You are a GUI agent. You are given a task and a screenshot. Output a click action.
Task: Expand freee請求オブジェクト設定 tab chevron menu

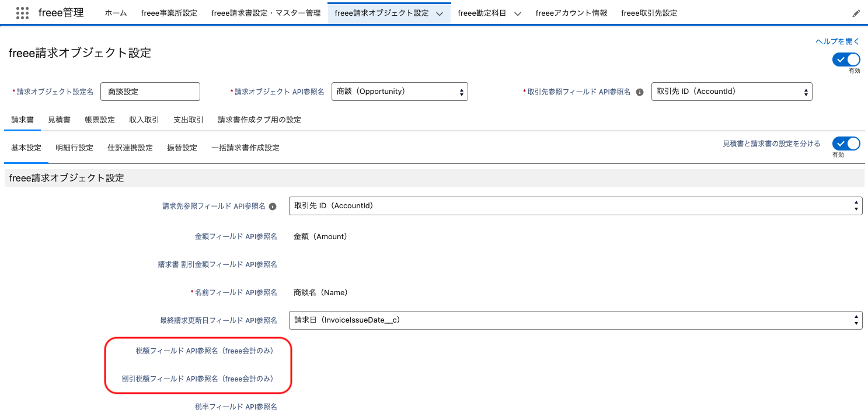440,13
